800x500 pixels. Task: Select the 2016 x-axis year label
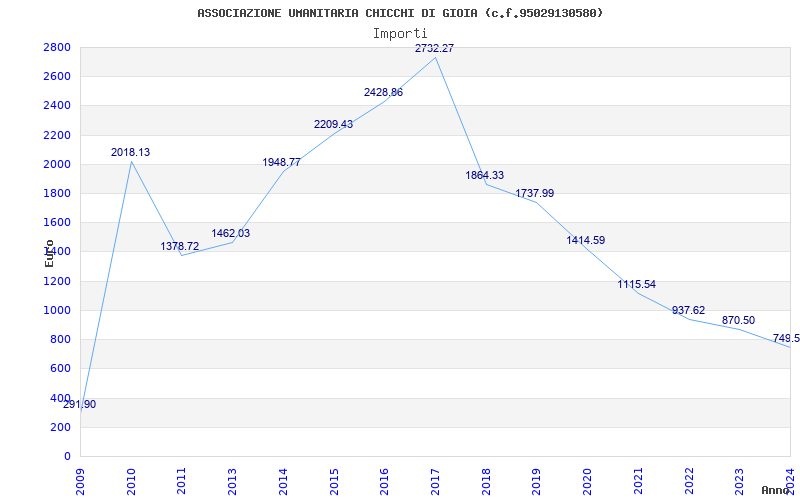[385, 482]
